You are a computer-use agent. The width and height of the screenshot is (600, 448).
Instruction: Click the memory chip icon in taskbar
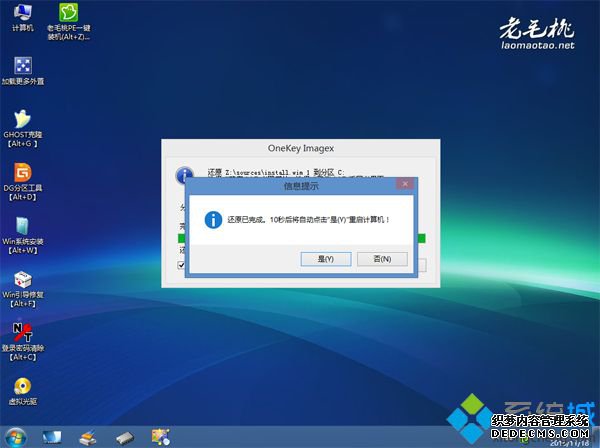125,438
